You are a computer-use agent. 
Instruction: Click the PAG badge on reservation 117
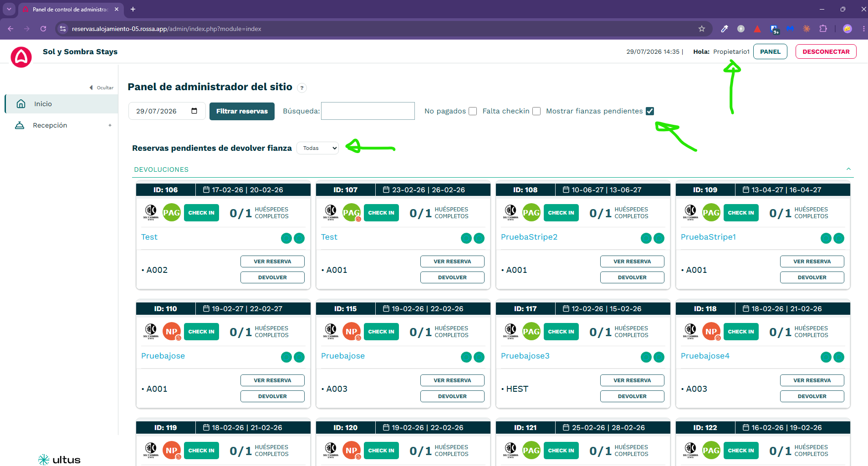(x=531, y=332)
